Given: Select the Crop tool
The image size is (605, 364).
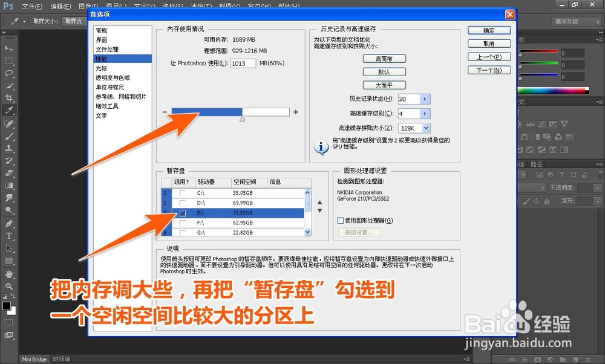Looking at the screenshot, I should pyautogui.click(x=9, y=98).
